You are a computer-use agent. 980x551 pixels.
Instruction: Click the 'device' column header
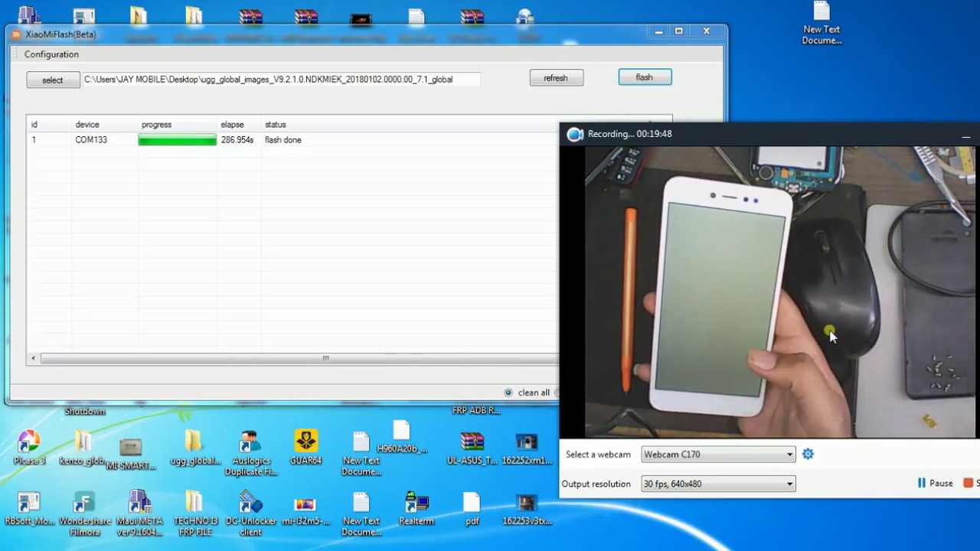[87, 124]
